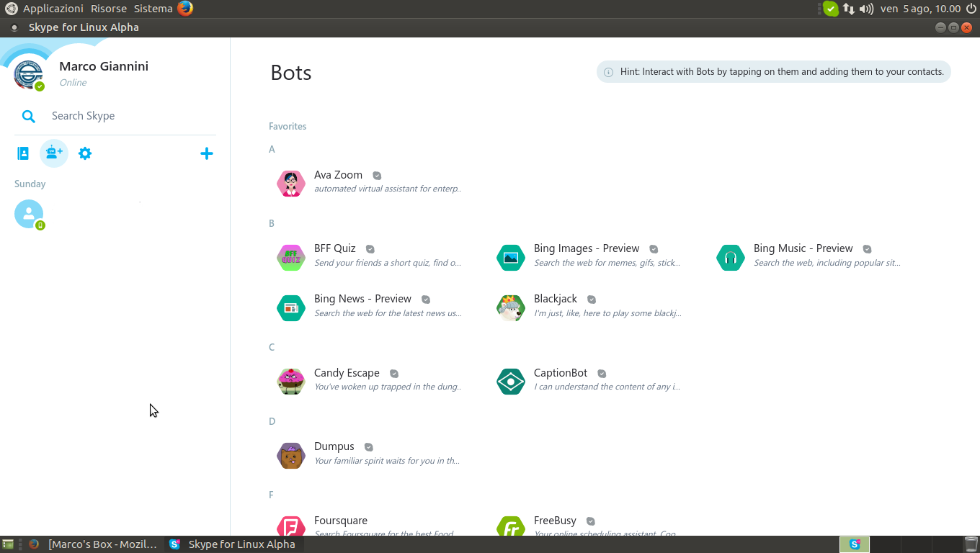Image resolution: width=980 pixels, height=553 pixels.
Task: Open the Bing Music - Preview bot icon
Action: point(731,258)
